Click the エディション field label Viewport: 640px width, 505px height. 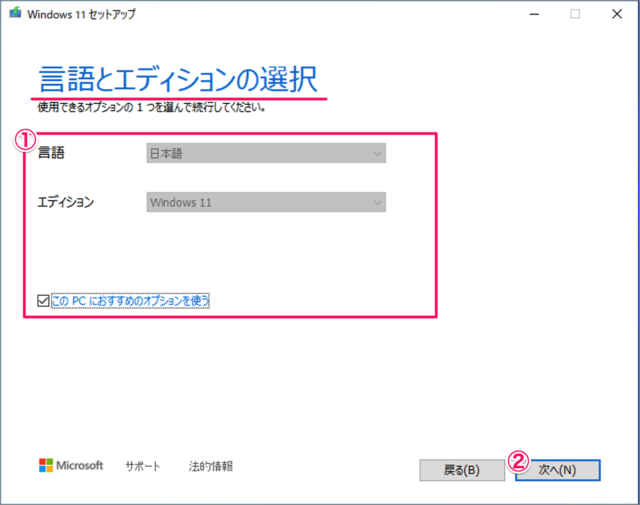pos(65,202)
